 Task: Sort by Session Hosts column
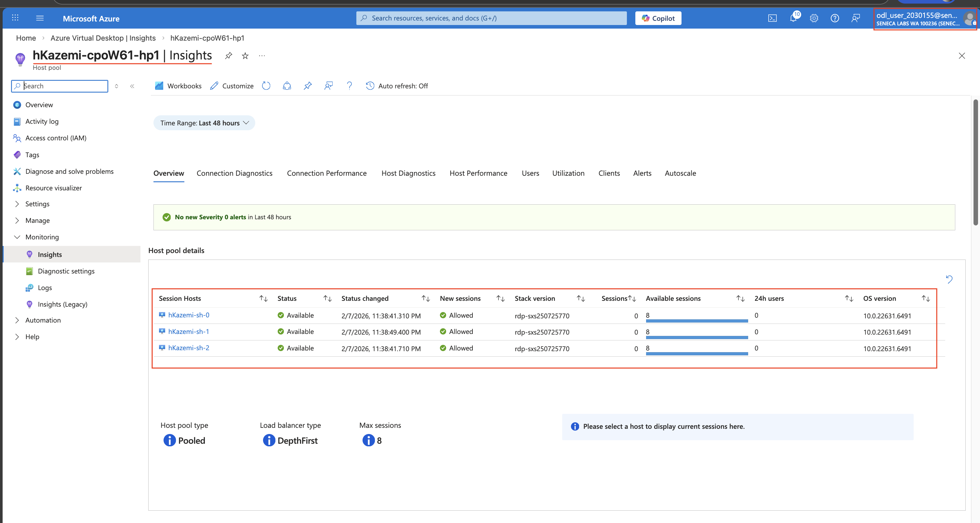click(264, 298)
